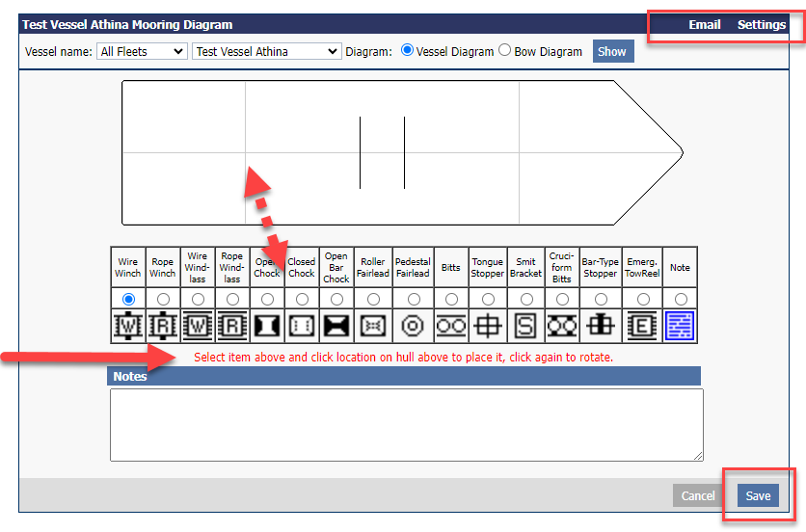
Task: Choose the Bar-Type Stopper symbol icon
Action: pyautogui.click(x=601, y=326)
